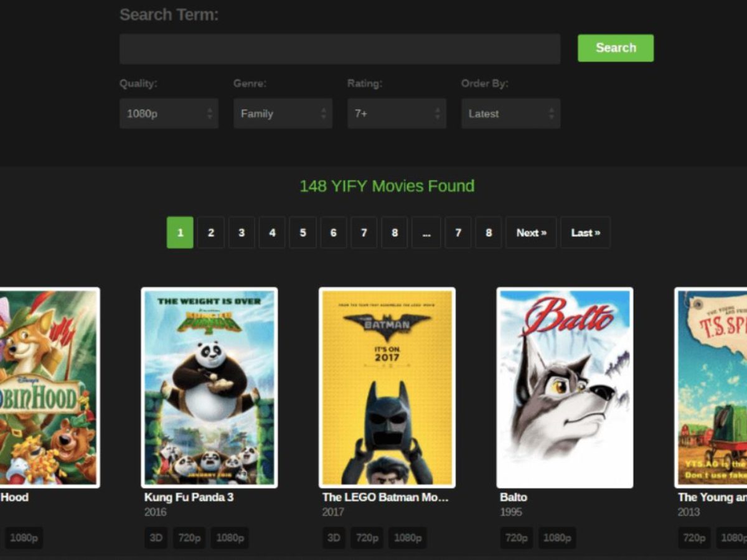Click the 'Rating:' label
The image size is (747, 560).
(365, 83)
